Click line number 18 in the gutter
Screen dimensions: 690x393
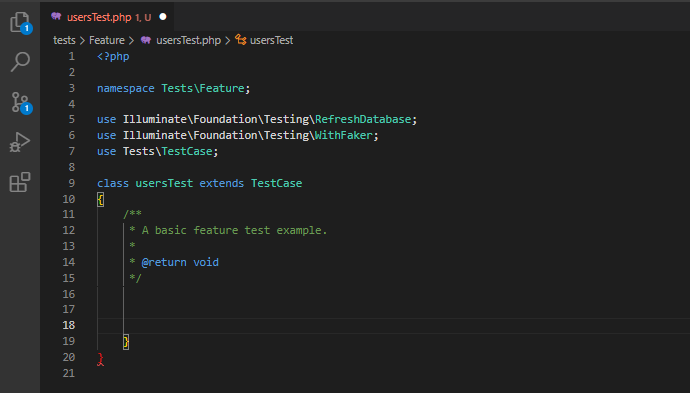(x=69, y=325)
